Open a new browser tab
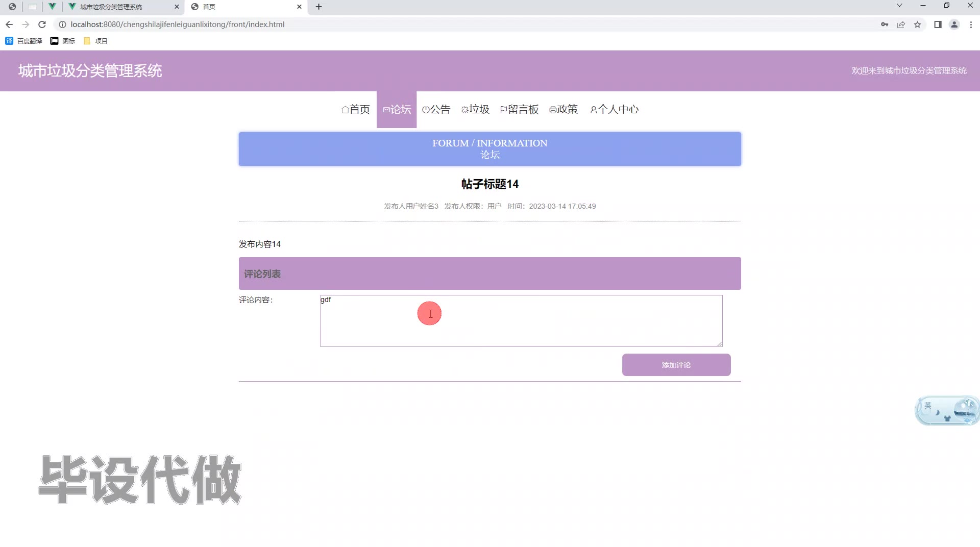The height and width of the screenshot is (547, 980). coord(319,7)
